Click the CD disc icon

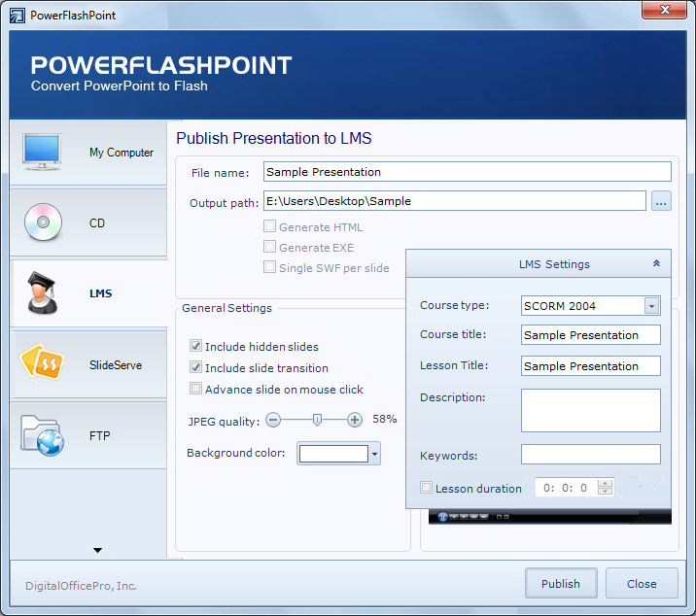[x=43, y=222]
